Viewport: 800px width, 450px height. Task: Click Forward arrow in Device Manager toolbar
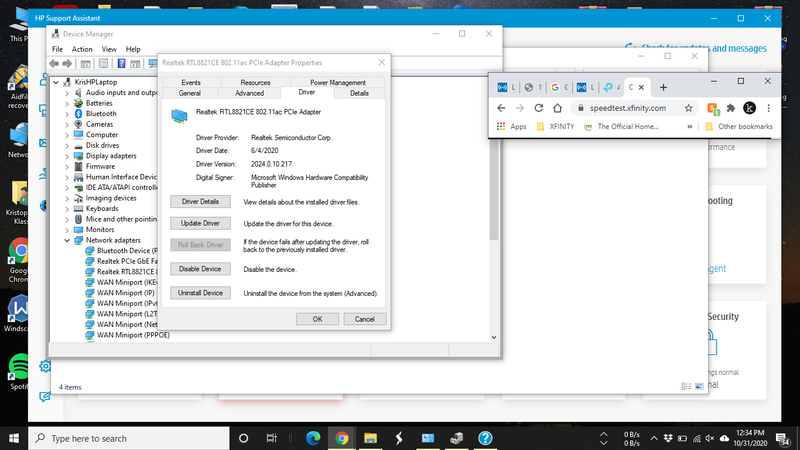67,64
